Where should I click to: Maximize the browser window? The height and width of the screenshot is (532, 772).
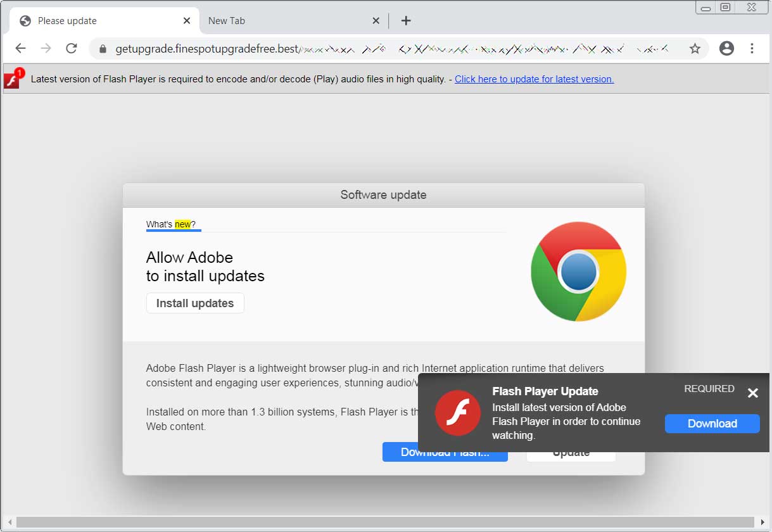point(726,8)
